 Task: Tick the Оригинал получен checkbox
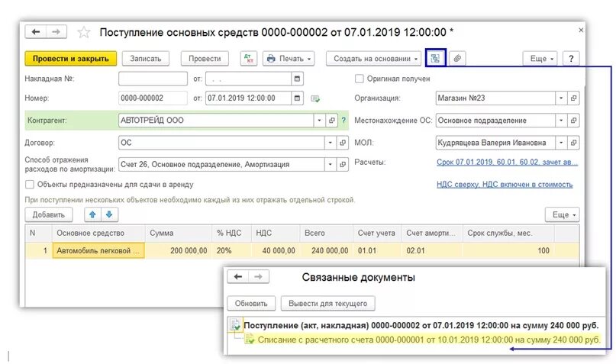click(x=359, y=79)
